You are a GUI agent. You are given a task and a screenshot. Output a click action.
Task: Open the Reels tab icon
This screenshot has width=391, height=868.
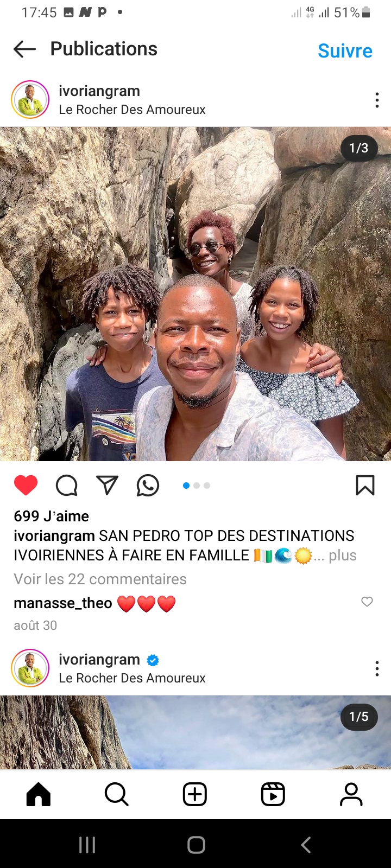click(273, 795)
